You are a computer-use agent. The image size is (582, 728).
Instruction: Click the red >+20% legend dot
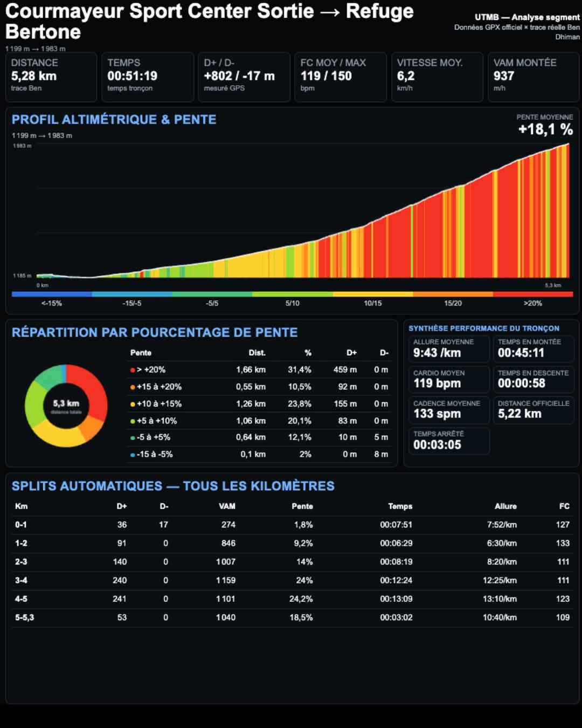coord(133,370)
